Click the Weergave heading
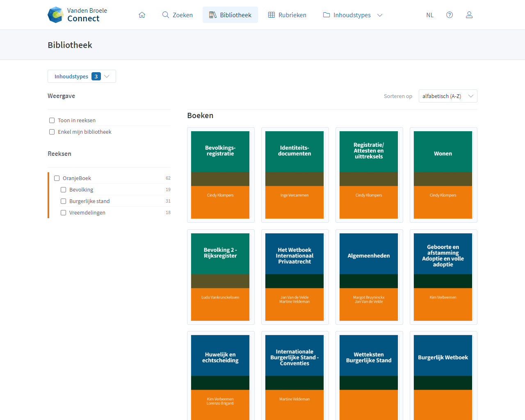The width and height of the screenshot is (525, 420). tap(62, 96)
